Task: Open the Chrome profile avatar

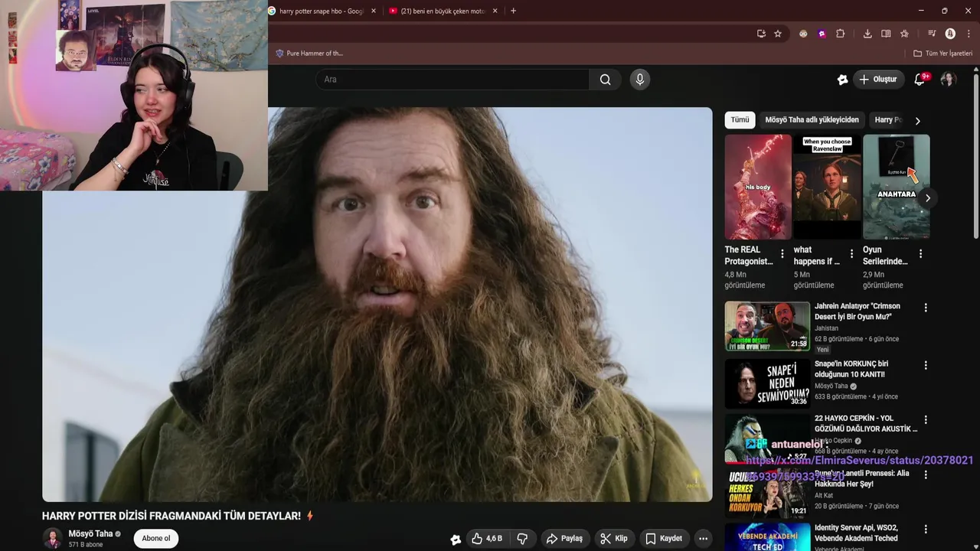Action: [x=950, y=34]
